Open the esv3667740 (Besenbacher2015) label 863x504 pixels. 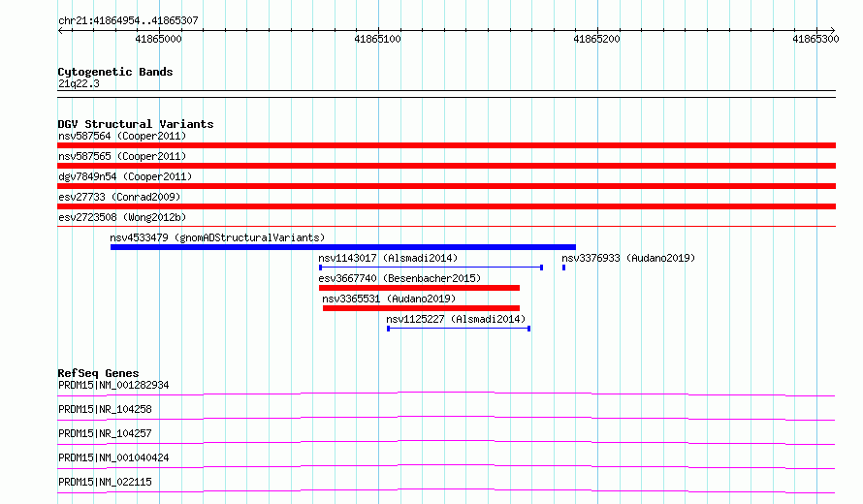pos(400,278)
